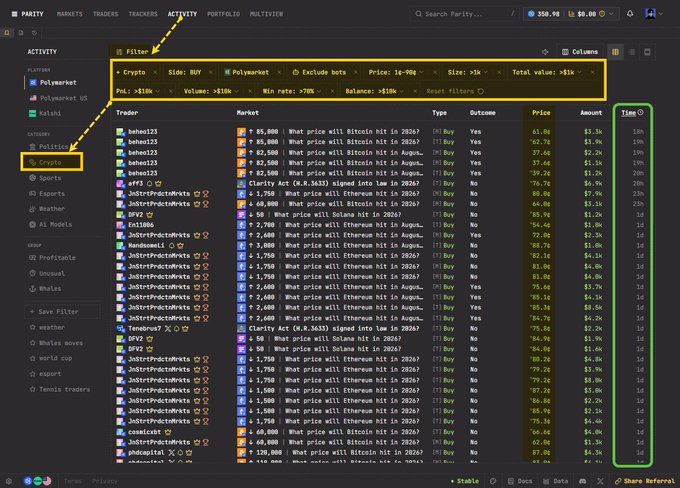Open the X (Twitter) icon in the footer

click(600, 481)
